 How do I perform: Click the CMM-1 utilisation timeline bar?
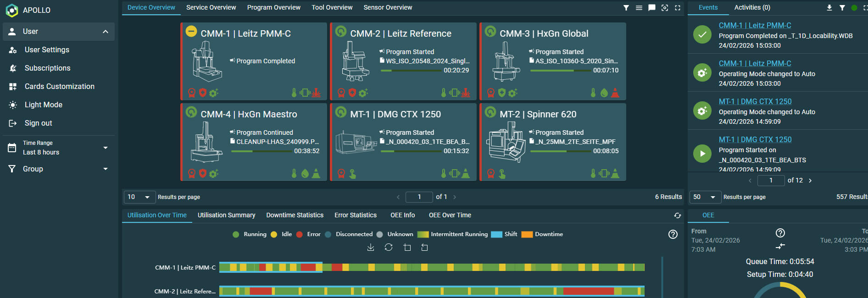pos(432,267)
